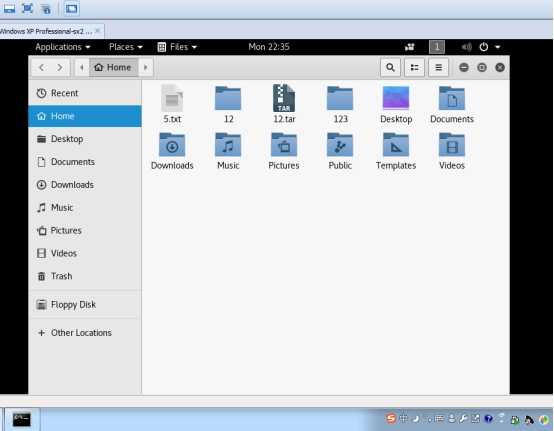Select the 12.tar archive file
Viewport: 554px width, 431px height.
coord(284,104)
